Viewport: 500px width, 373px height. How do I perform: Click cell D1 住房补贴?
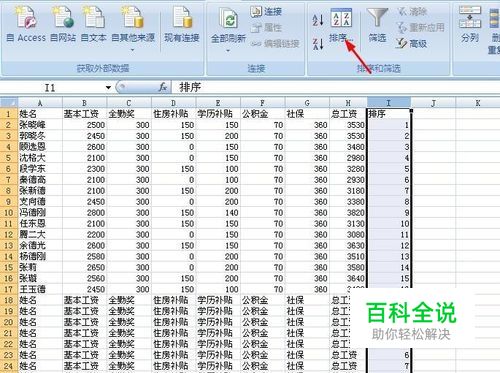coord(174,114)
